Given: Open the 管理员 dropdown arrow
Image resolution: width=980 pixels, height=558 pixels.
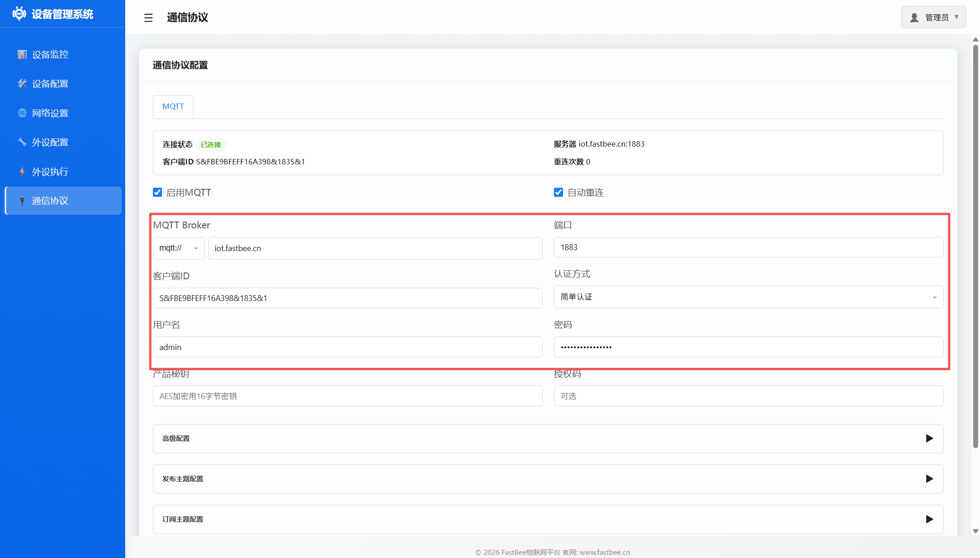Looking at the screenshot, I should point(956,17).
